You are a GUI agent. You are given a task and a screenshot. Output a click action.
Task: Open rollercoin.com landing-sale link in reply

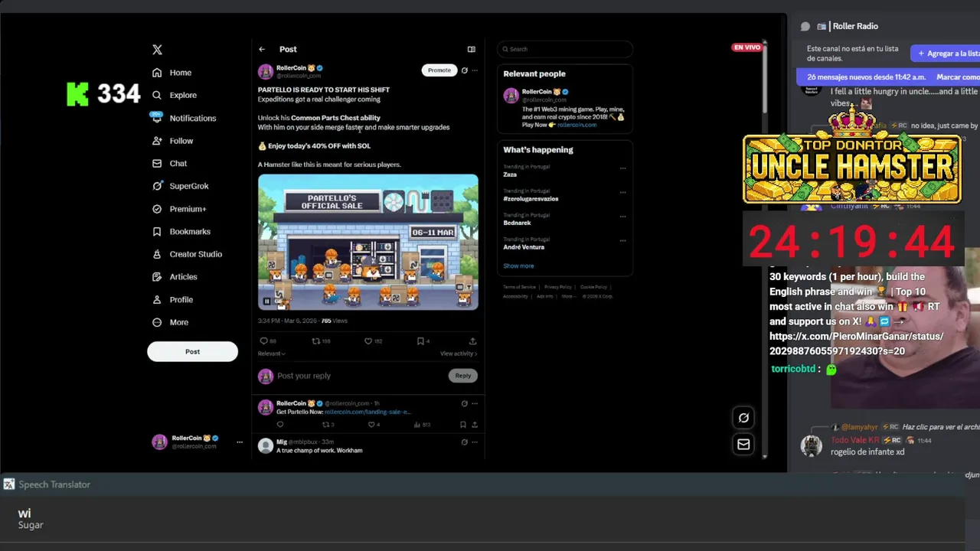pos(367,412)
